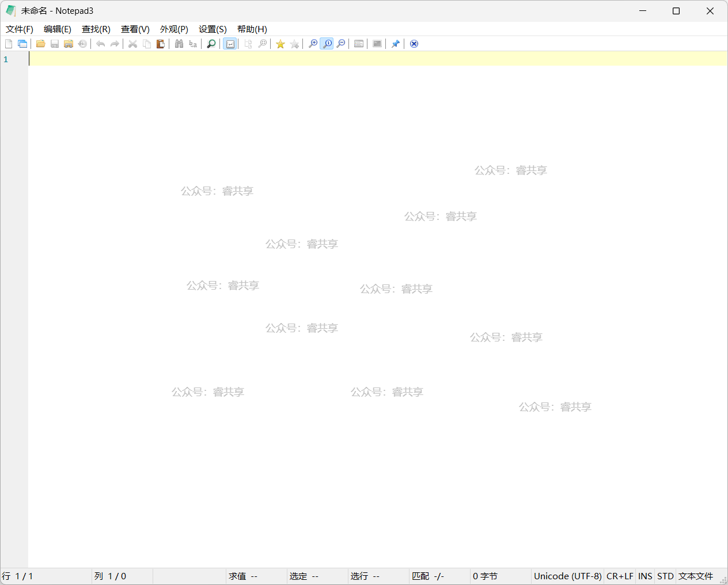Click the New file toolbar icon

[9, 44]
